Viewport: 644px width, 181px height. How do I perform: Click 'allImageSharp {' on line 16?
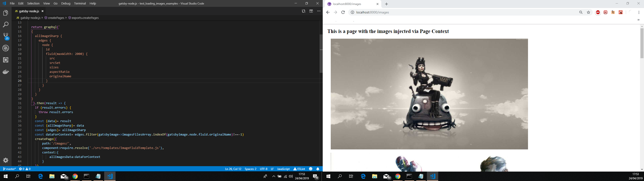pos(48,36)
